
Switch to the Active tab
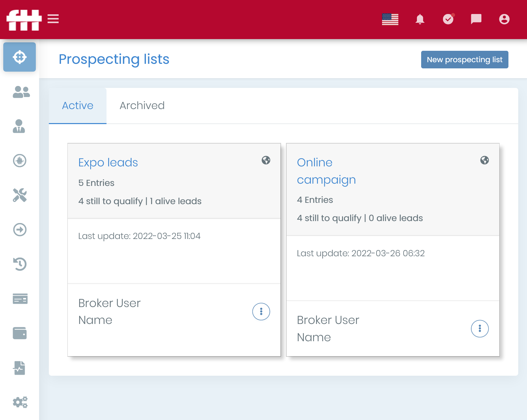(78, 106)
